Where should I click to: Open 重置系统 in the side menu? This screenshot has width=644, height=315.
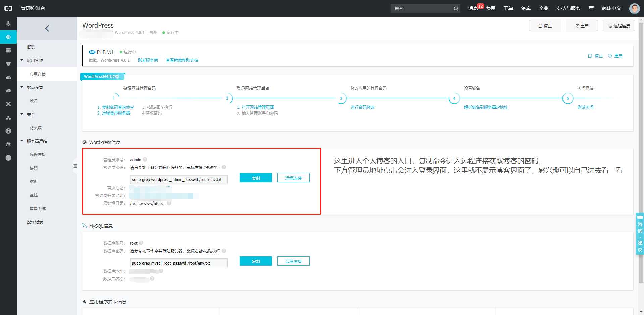[47, 208]
